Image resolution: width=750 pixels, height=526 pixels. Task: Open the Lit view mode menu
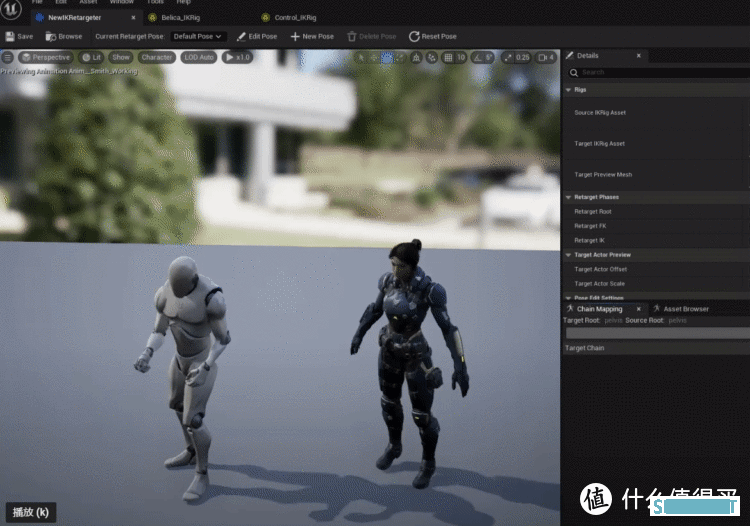coord(91,57)
